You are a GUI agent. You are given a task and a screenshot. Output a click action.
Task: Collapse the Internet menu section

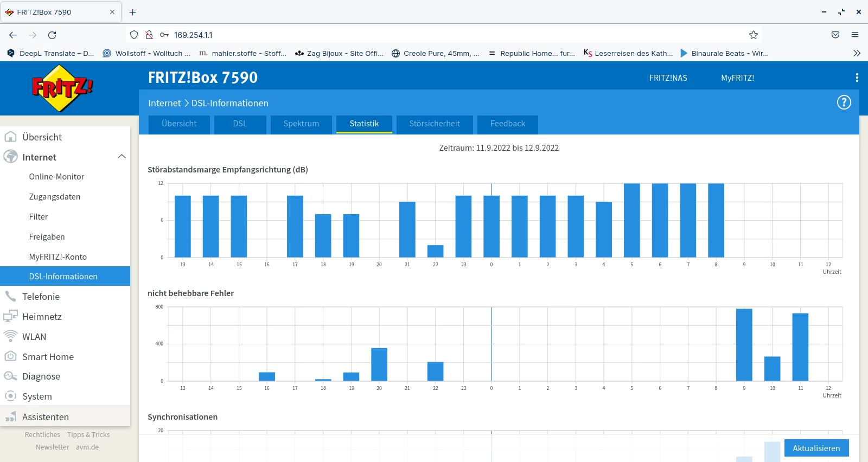[122, 157]
